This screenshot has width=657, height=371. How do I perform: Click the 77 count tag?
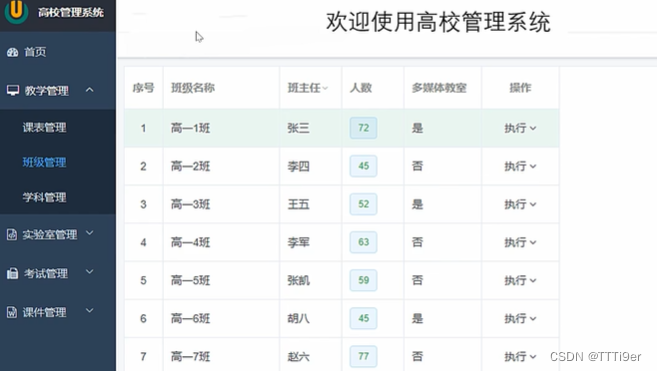[363, 356]
